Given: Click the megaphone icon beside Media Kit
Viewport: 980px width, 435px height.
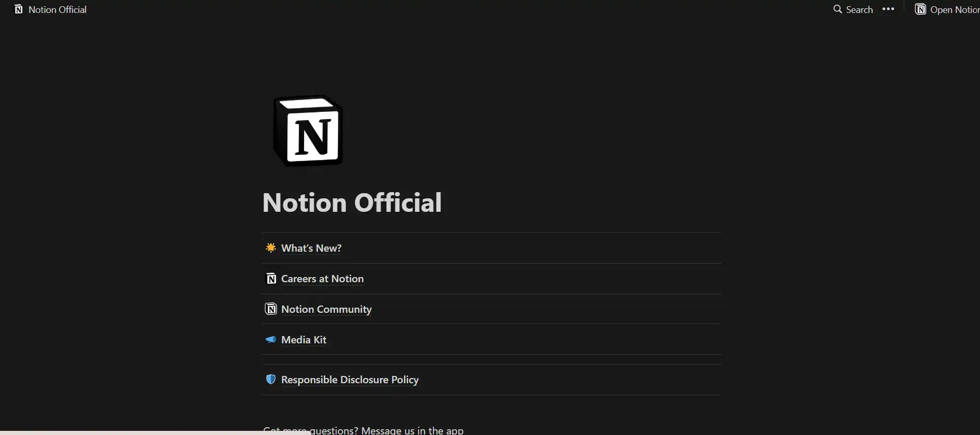Looking at the screenshot, I should coord(270,340).
